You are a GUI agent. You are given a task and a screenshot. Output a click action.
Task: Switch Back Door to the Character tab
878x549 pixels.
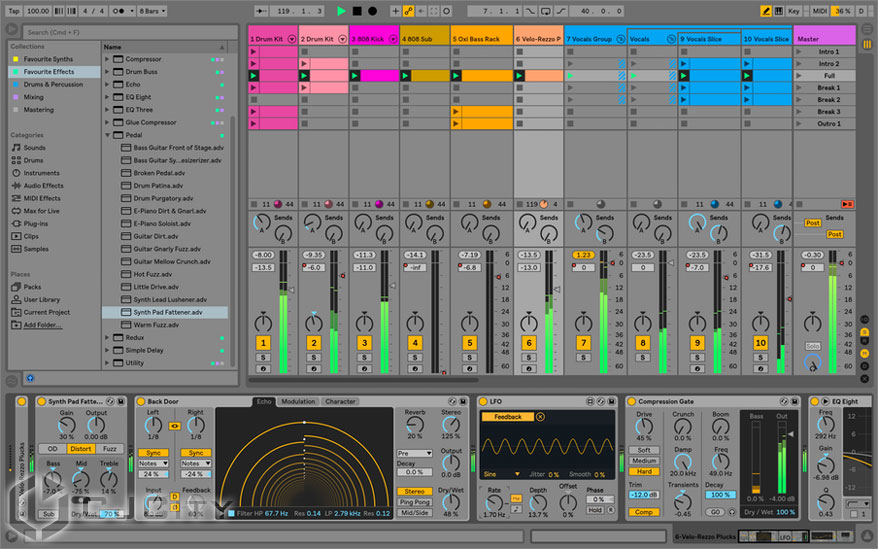pyautogui.click(x=340, y=401)
